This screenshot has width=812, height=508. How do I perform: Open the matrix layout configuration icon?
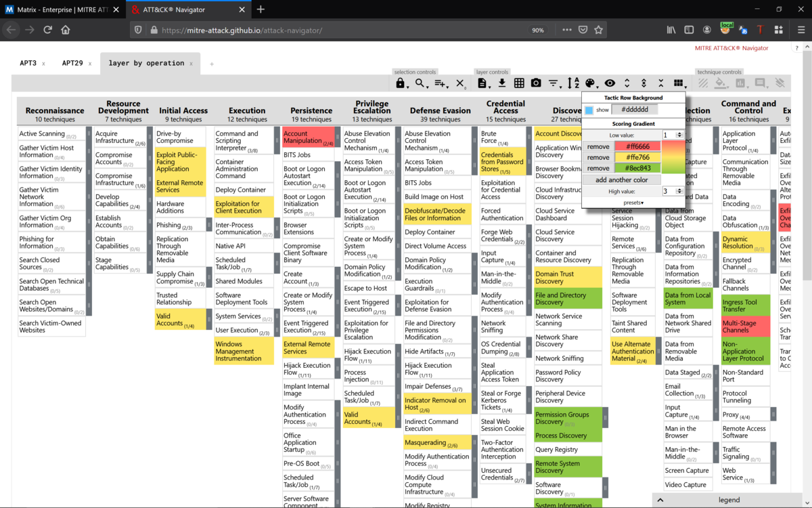(x=679, y=83)
